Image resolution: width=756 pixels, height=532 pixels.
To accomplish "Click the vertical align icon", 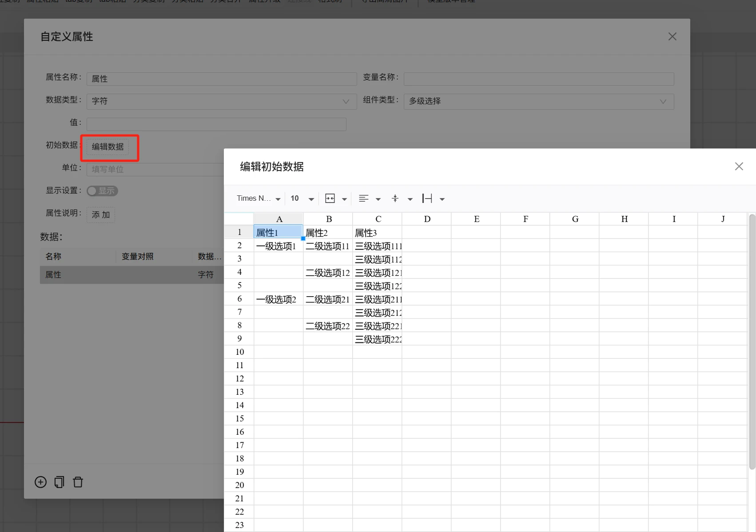I will click(395, 199).
